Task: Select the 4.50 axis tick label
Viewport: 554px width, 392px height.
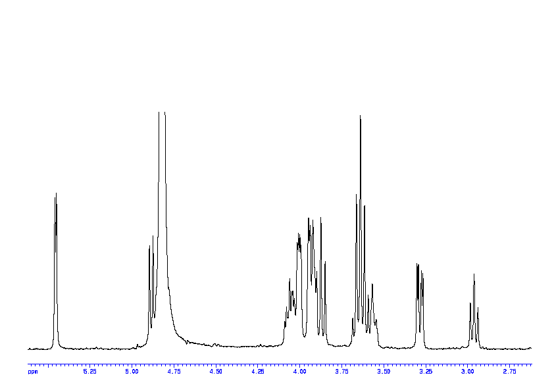Action: (216, 372)
